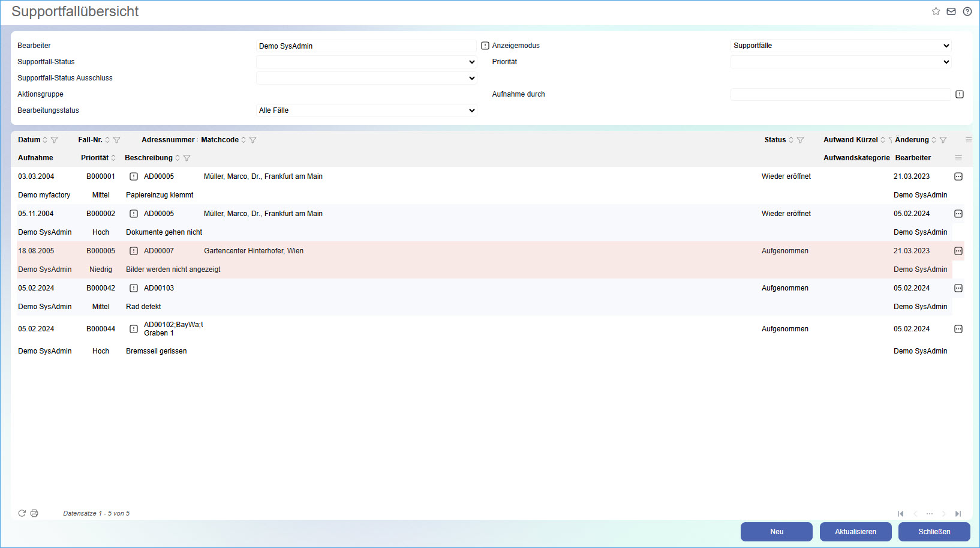This screenshot has width=980, height=548.
Task: Open the Bearbeitungsstatus dropdown
Action: pyautogui.click(x=366, y=110)
